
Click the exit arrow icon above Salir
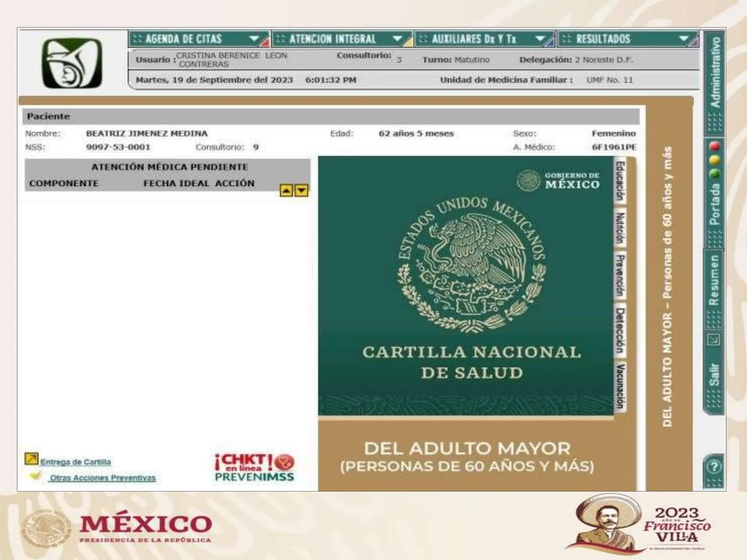tap(713, 340)
